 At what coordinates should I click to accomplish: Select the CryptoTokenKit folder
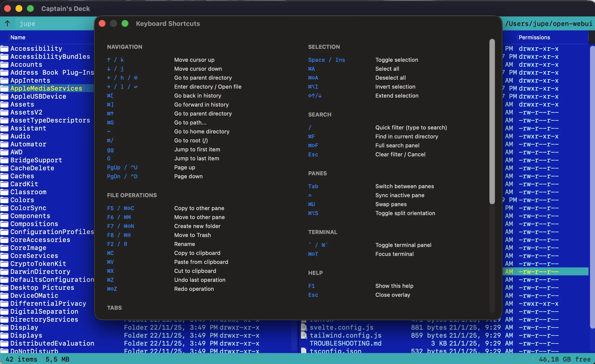38,264
